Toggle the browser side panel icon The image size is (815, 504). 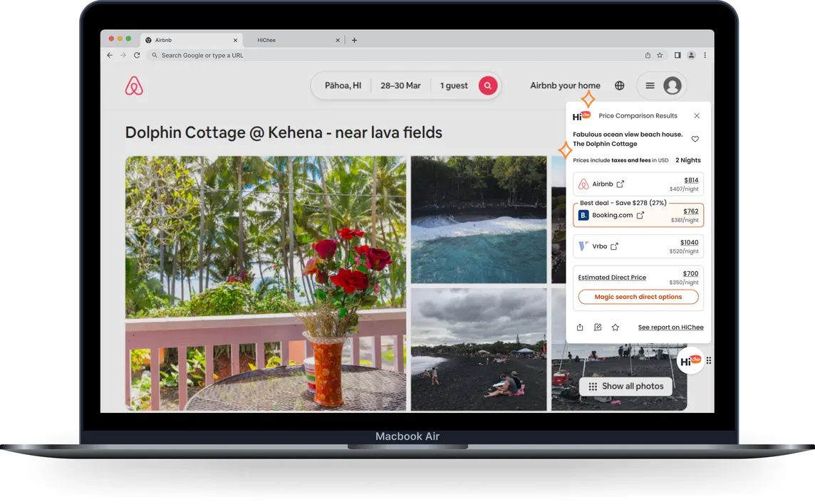tap(678, 56)
